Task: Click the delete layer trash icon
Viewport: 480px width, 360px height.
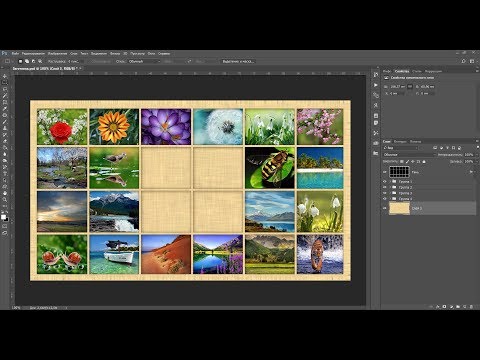Action: (471, 307)
